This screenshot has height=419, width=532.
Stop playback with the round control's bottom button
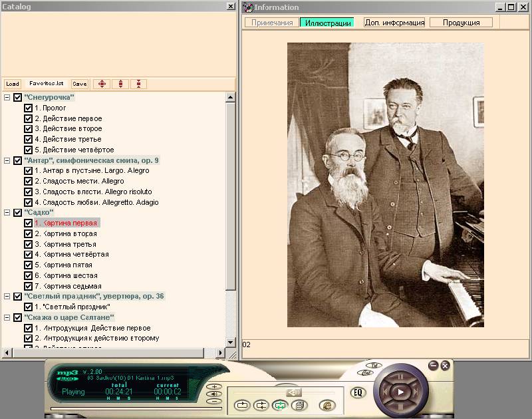point(401,406)
